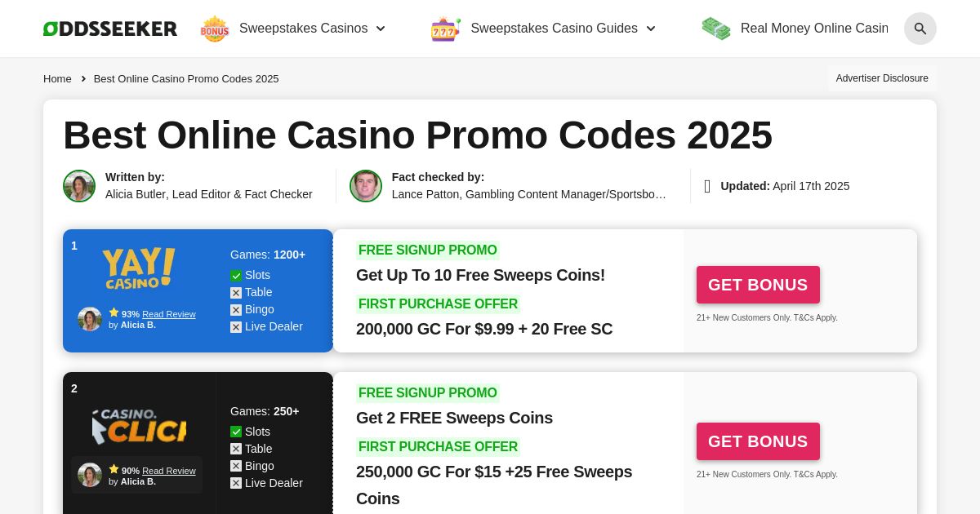Select Home in the breadcrumb
This screenshot has height=514, width=980.
point(57,78)
